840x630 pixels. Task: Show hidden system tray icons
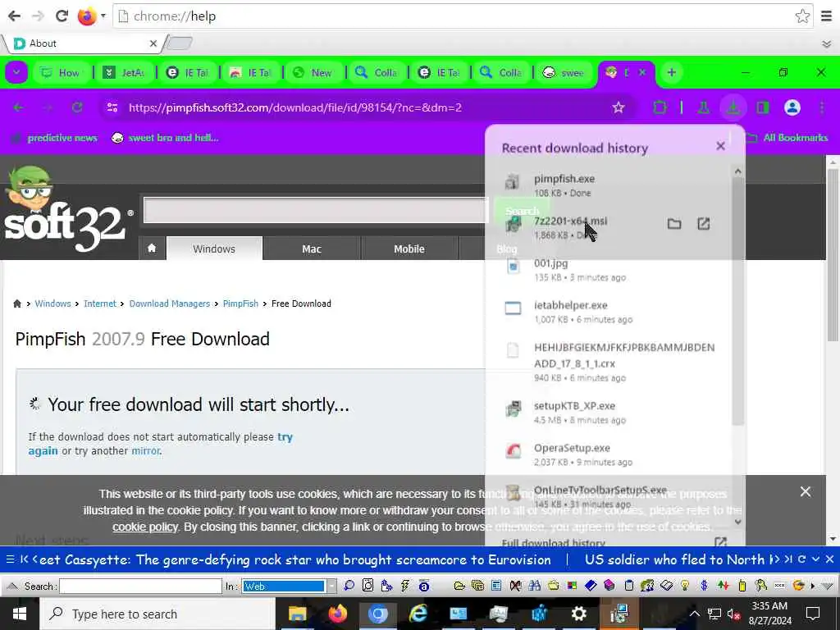click(x=694, y=614)
